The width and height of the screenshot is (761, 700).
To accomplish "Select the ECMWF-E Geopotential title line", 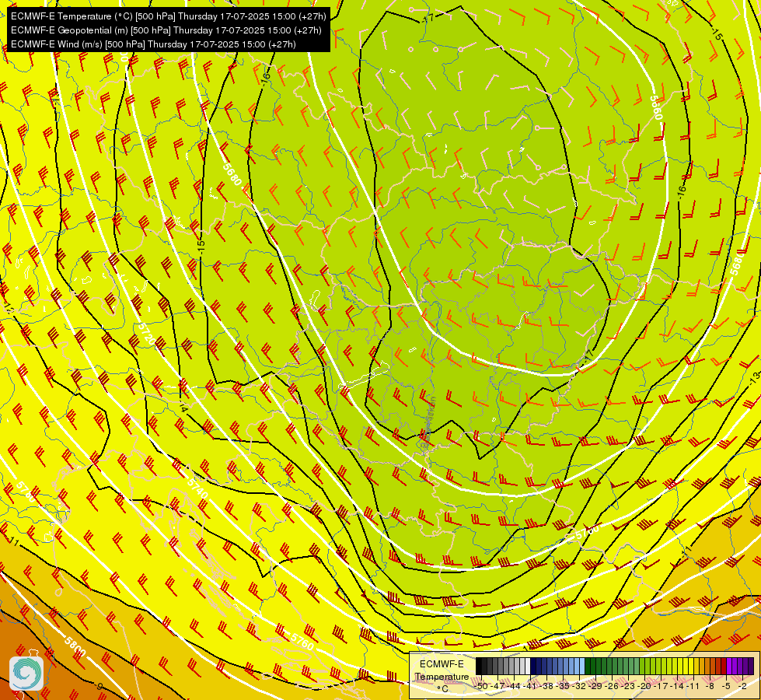I will tap(166, 30).
